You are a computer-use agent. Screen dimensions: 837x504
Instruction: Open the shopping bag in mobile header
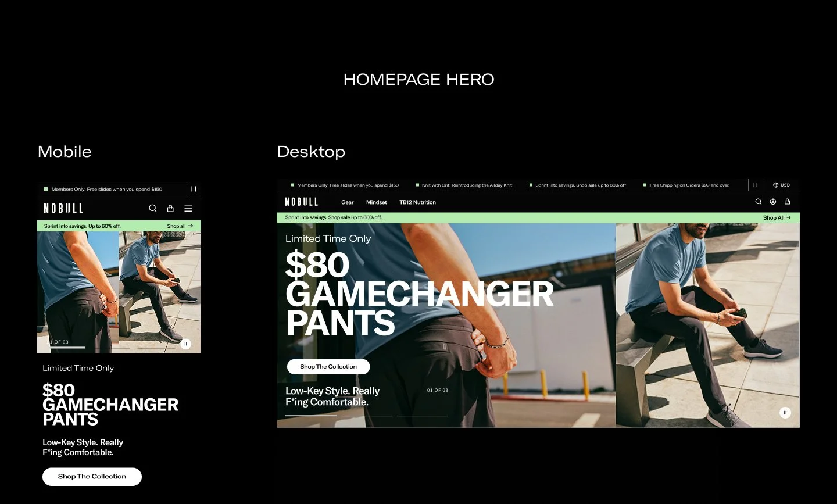(x=170, y=208)
